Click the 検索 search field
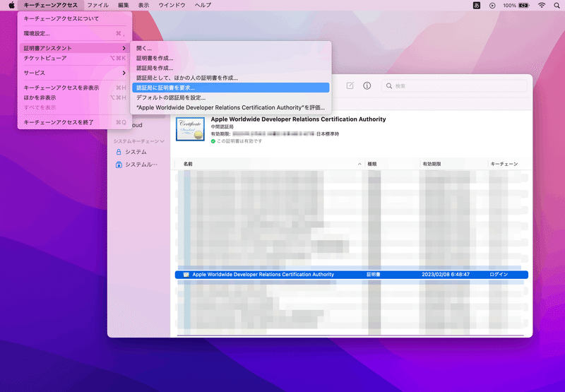This screenshot has width=565, height=392. (454, 85)
